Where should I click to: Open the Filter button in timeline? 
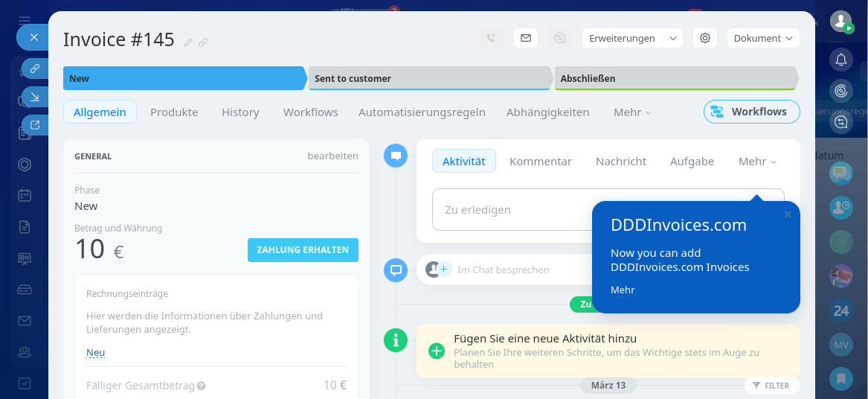point(771,386)
